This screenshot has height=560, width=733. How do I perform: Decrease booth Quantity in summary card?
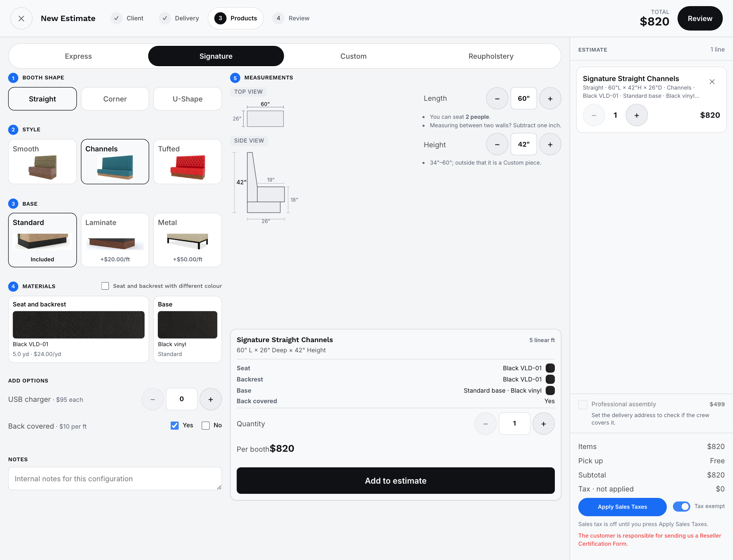[486, 424]
